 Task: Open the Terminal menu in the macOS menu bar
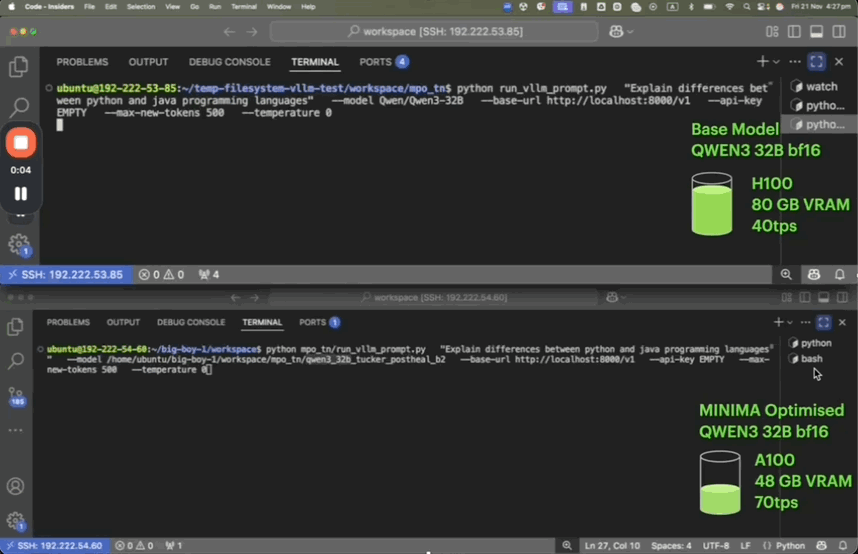point(244,7)
